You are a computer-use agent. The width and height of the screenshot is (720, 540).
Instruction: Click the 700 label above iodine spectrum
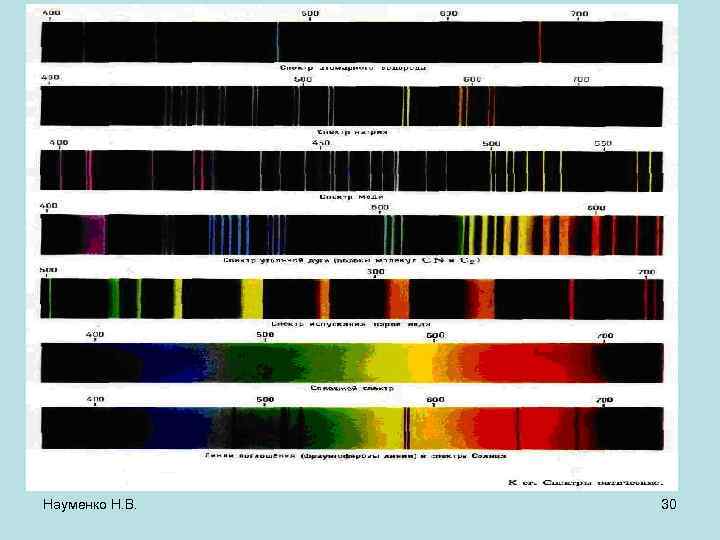tap(647, 272)
